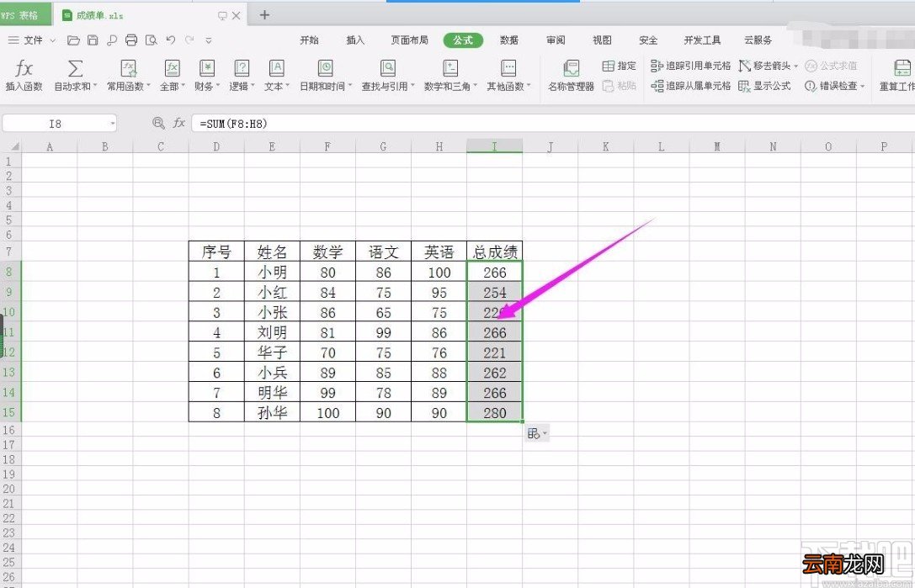915x588 pixels.
Task: Select the total cell showing 262
Action: (495, 372)
